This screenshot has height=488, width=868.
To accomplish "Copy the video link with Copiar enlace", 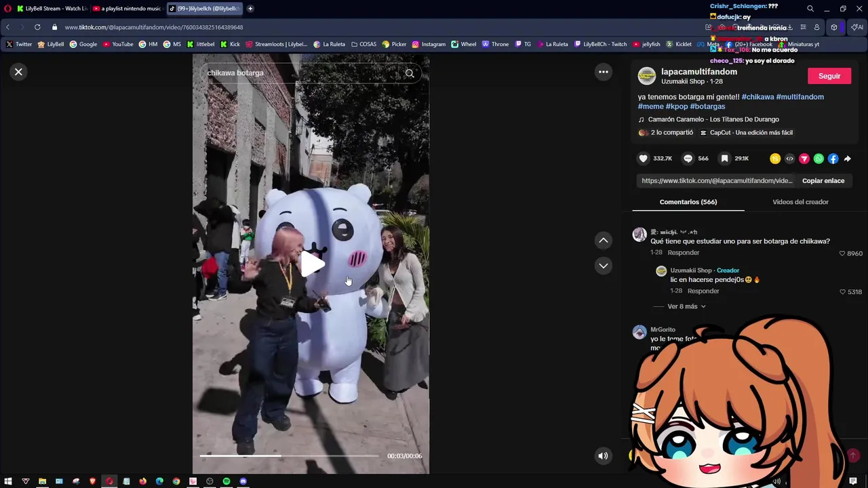I will pos(823,181).
